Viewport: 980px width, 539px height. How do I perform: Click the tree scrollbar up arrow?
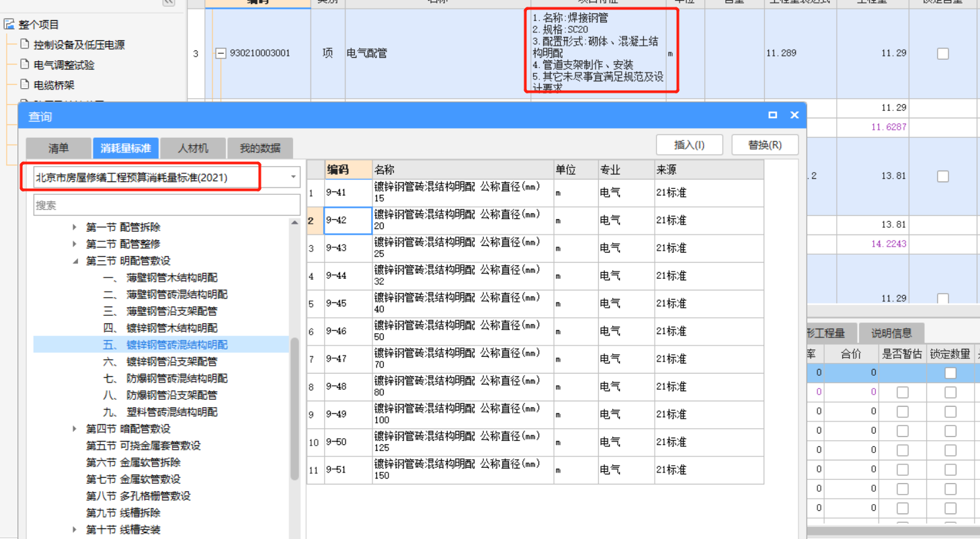(294, 222)
